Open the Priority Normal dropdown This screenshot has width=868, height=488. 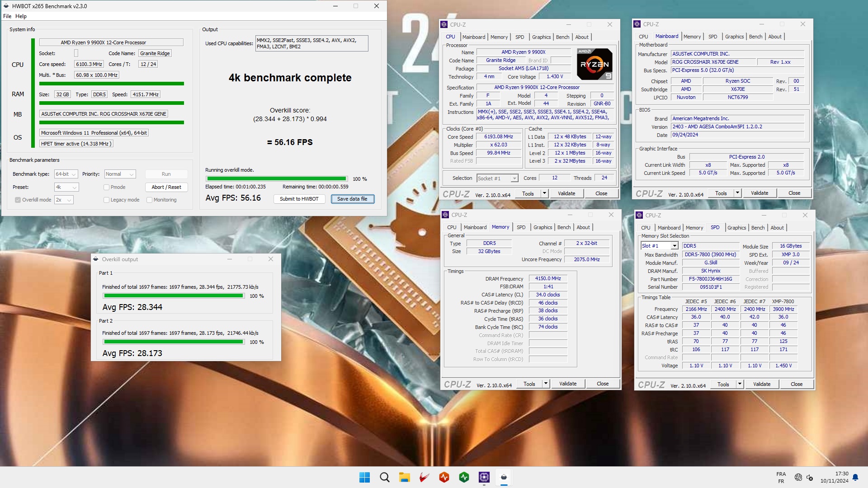120,174
